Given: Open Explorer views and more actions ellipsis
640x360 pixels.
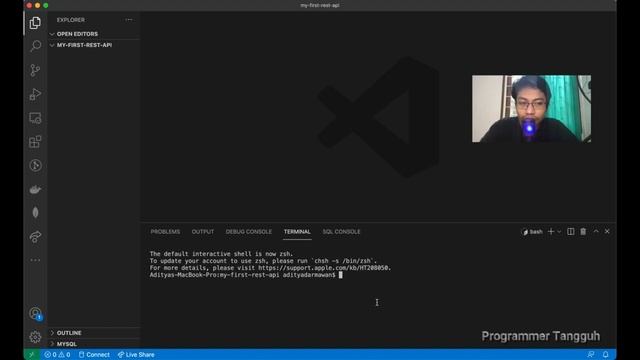Looking at the screenshot, I should pos(129,20).
